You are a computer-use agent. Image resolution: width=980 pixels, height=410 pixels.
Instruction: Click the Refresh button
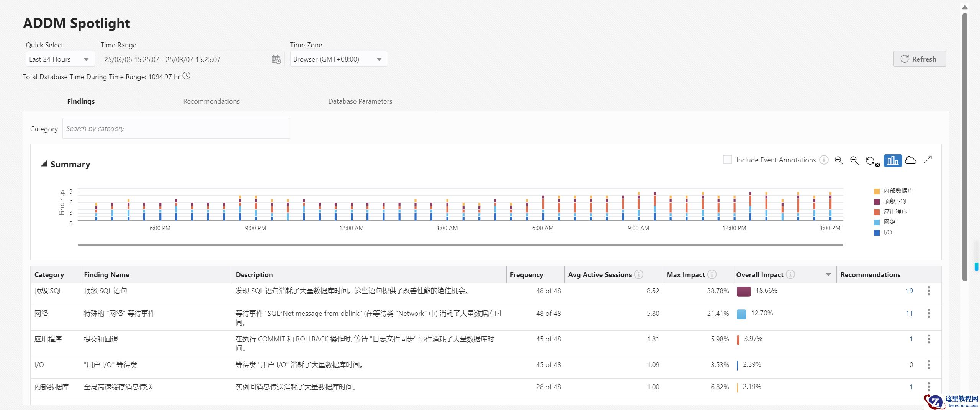[x=919, y=59]
